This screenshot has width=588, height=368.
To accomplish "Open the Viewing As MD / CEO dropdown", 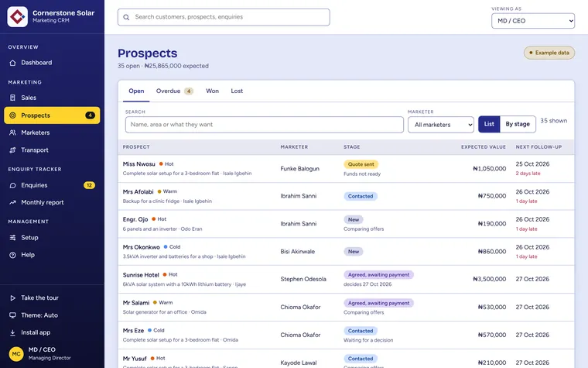I will (533, 21).
